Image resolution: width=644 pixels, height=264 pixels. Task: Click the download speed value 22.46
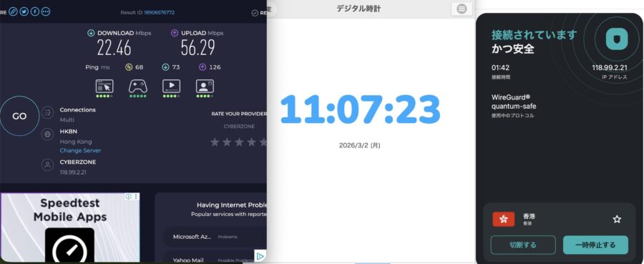point(114,49)
